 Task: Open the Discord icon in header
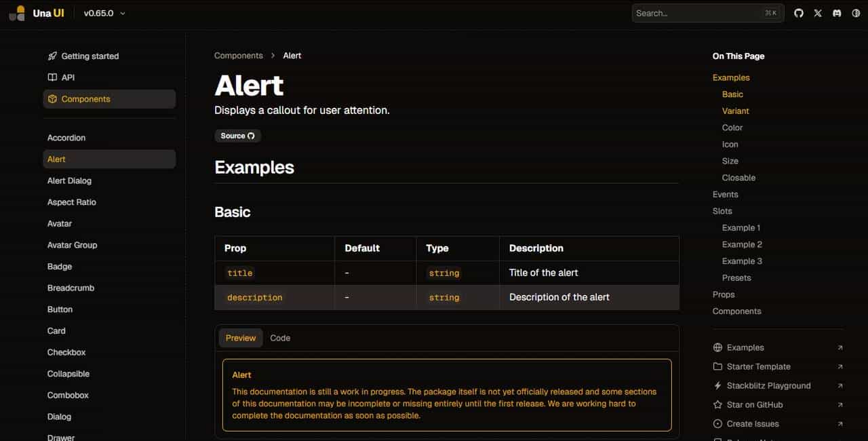[x=837, y=13]
